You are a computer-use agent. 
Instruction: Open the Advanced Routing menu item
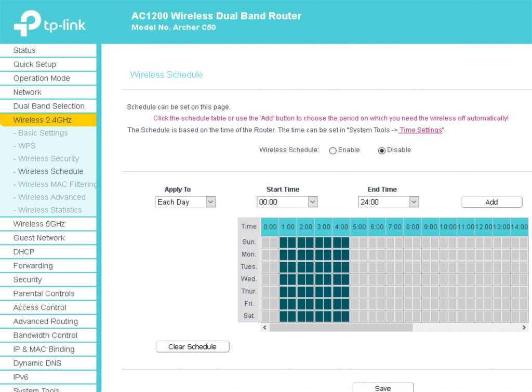(48, 321)
